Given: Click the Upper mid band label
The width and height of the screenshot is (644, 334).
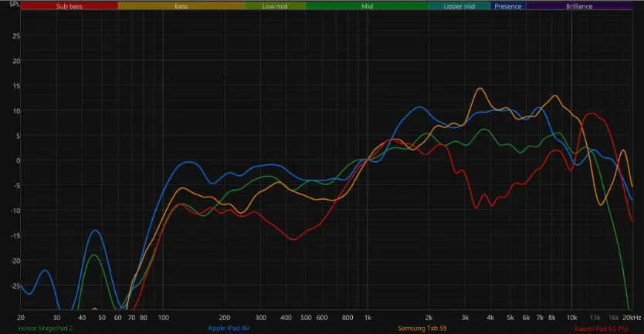Looking at the screenshot, I should [x=459, y=6].
